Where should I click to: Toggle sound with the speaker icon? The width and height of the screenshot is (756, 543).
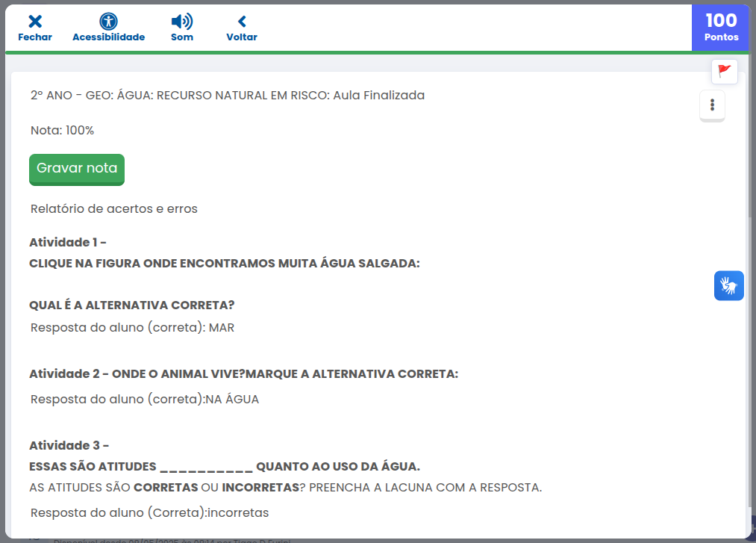(x=181, y=22)
